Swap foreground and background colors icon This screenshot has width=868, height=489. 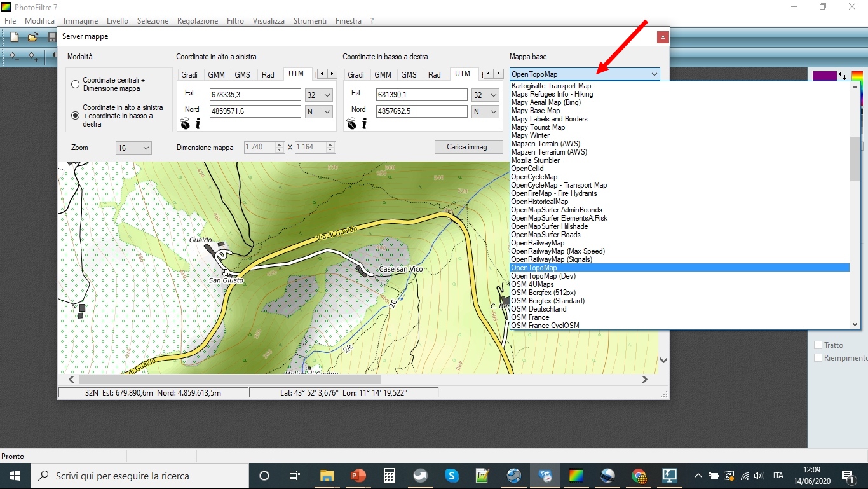coord(843,76)
